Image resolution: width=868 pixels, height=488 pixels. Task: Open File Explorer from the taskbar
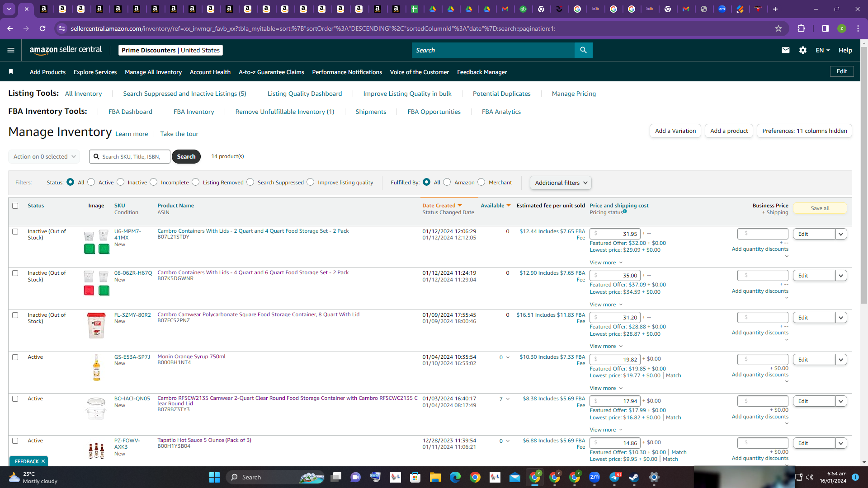click(x=435, y=477)
